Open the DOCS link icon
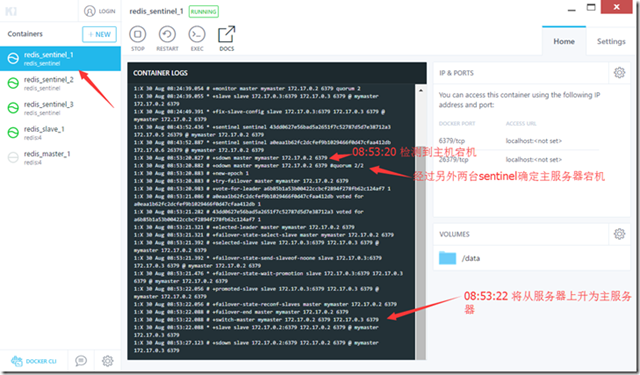Image resolution: width=640 pixels, height=375 pixels. click(x=227, y=38)
